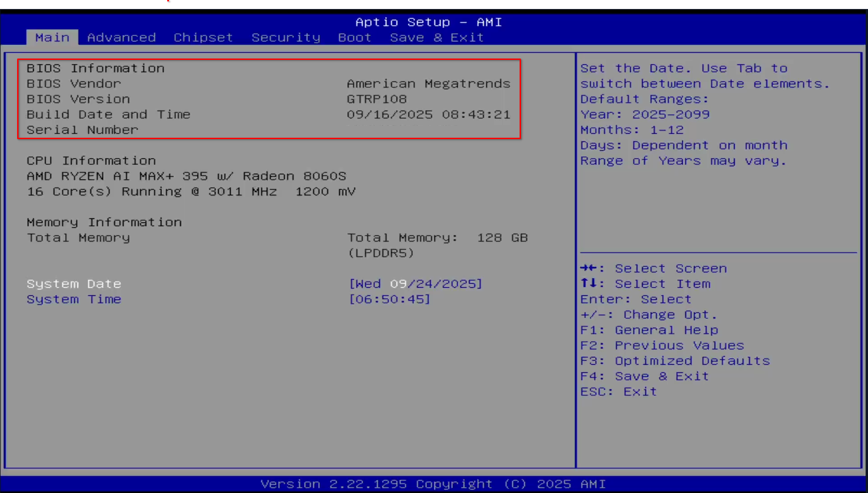Click the GTRP108 version value
Screen dimensions: 868x493
(x=377, y=99)
